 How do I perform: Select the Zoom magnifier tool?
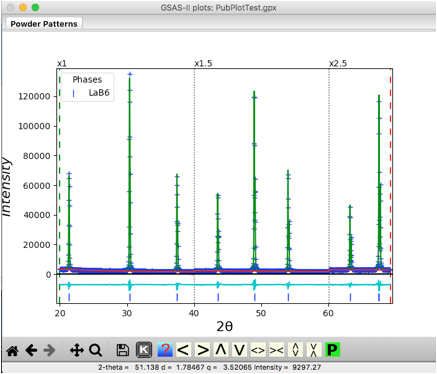click(x=95, y=350)
